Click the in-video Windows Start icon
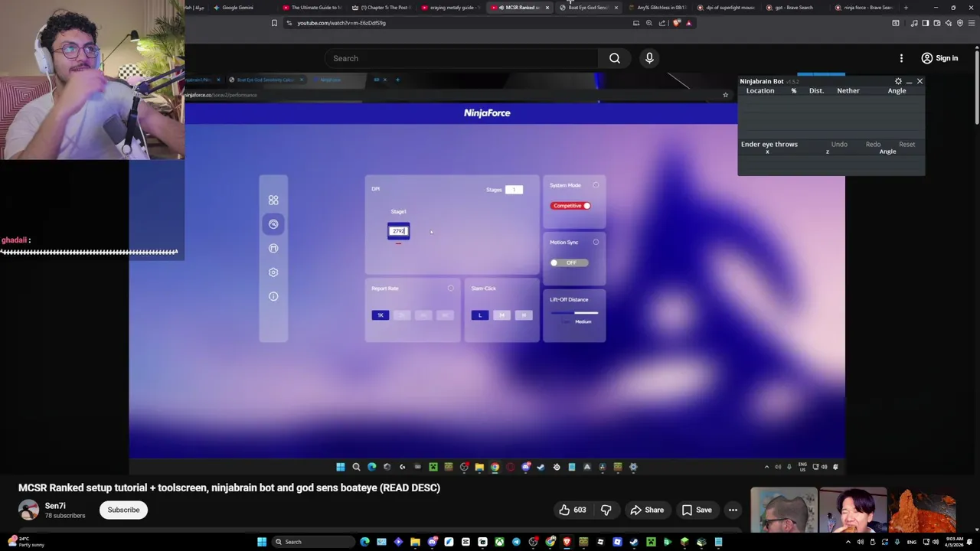980x551 pixels. click(x=341, y=467)
